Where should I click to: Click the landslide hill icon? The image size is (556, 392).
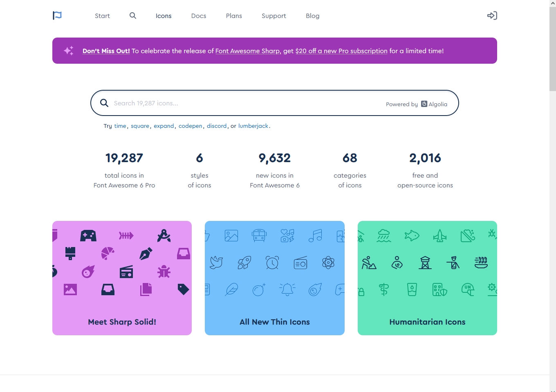tap(468, 236)
